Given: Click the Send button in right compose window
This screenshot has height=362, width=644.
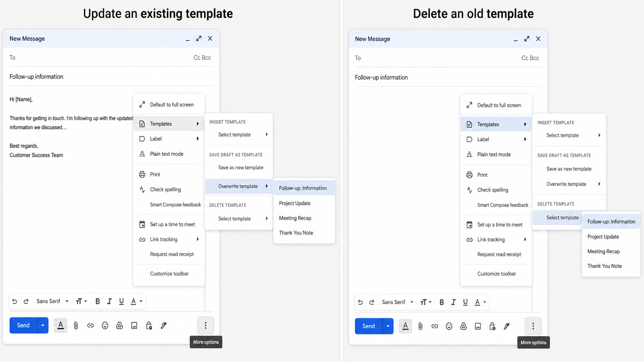Looking at the screenshot, I should coord(369,326).
